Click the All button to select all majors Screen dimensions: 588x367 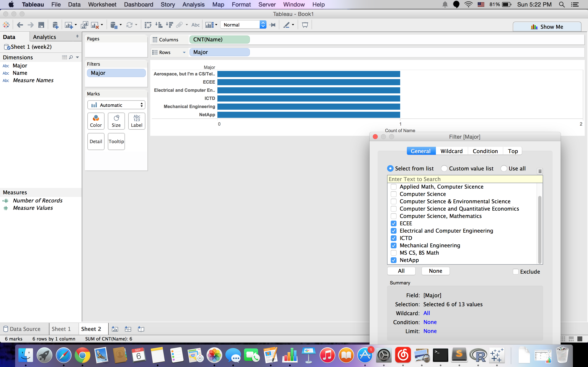click(401, 271)
